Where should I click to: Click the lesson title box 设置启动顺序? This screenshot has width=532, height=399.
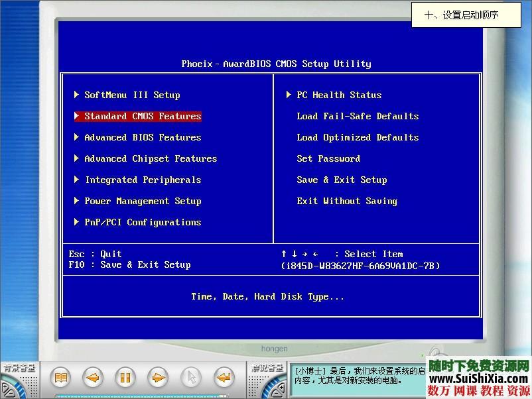[466, 15]
